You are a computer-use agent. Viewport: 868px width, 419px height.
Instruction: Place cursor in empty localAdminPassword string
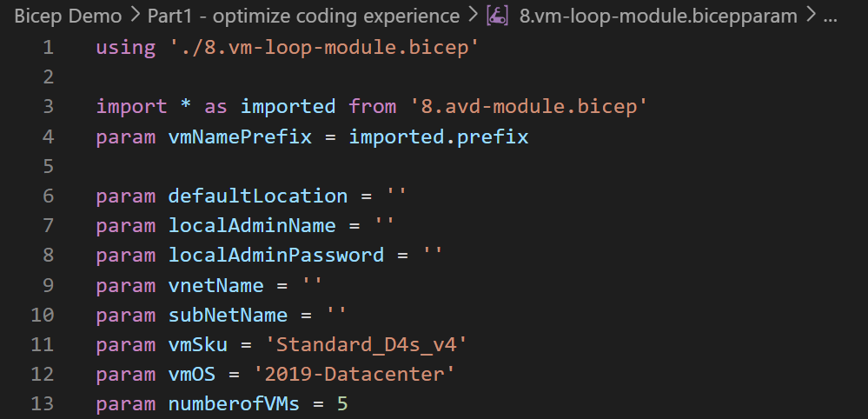[433, 256]
